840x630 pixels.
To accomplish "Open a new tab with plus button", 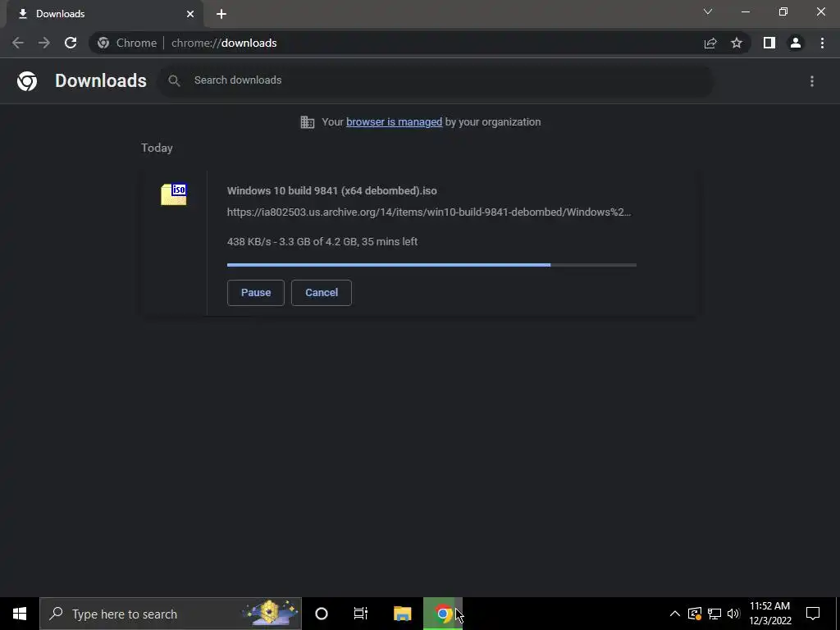I will (221, 14).
